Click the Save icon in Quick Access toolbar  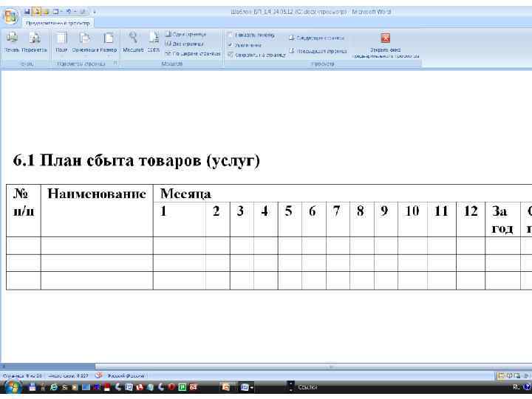point(27,12)
